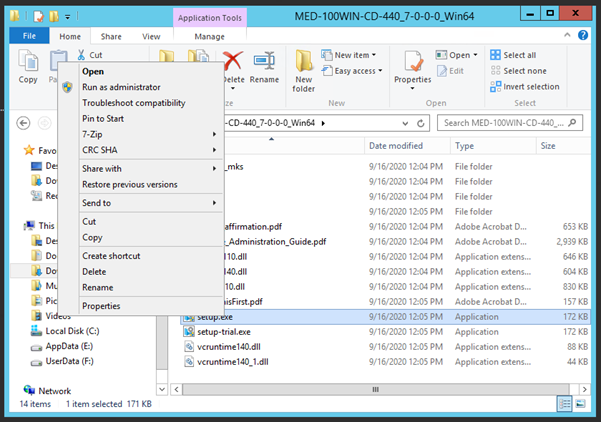Click Select none in ribbon
The width and height of the screenshot is (601, 422).
pyautogui.click(x=518, y=71)
